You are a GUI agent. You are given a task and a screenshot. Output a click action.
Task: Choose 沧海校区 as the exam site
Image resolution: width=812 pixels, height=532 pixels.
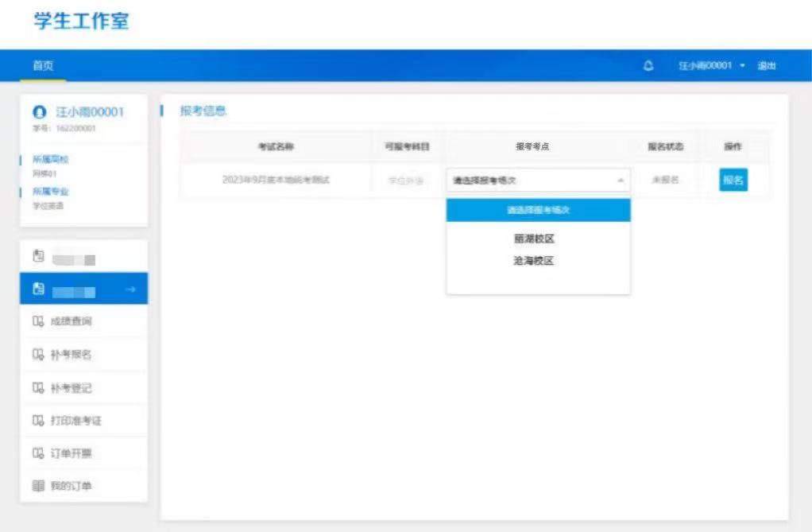click(533, 261)
